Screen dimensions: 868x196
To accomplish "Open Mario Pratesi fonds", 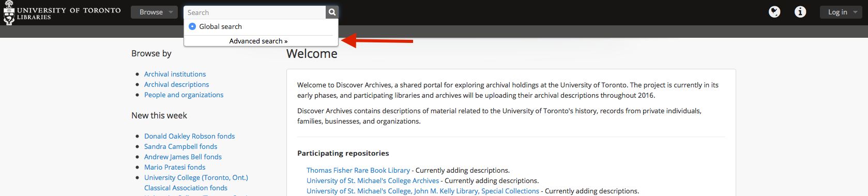I will [175, 167].
